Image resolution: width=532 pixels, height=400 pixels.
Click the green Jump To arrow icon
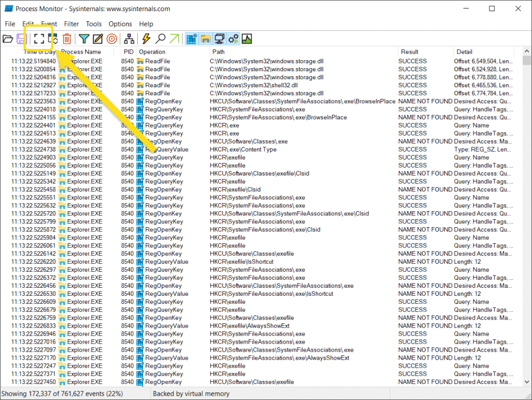point(174,39)
